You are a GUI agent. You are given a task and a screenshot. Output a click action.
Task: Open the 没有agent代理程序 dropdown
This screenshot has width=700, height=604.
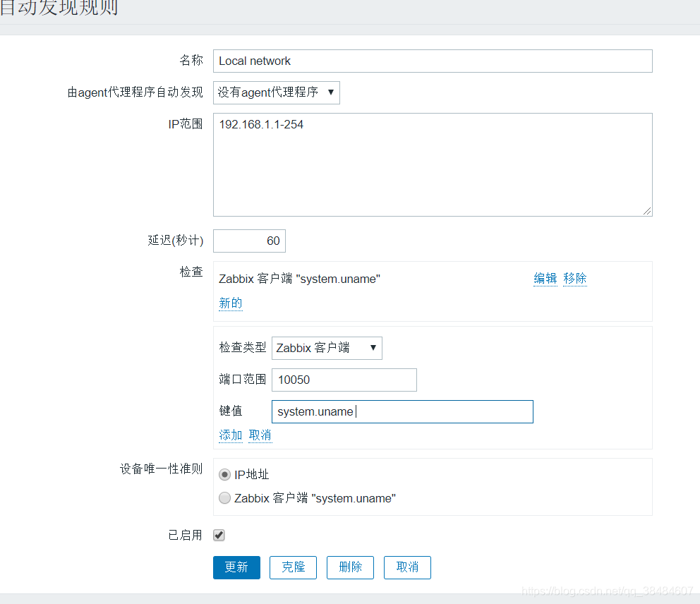277,92
